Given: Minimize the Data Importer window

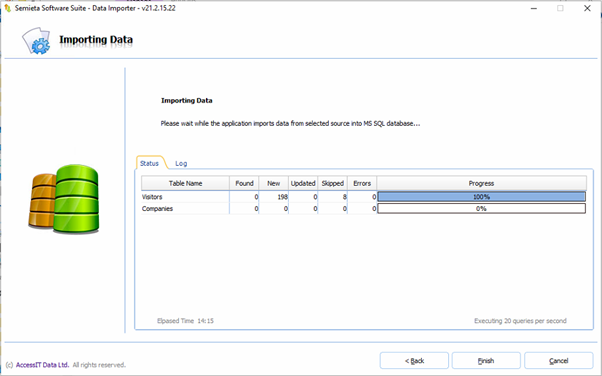Looking at the screenshot, I should (534, 8).
